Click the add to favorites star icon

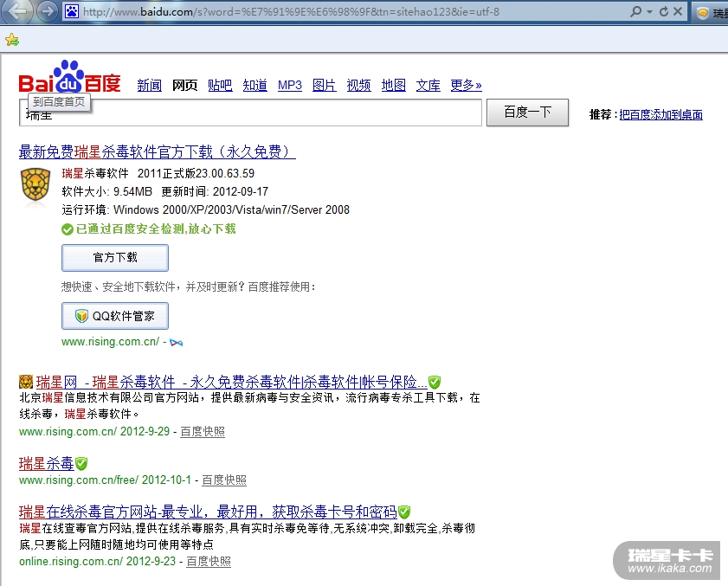pos(12,40)
